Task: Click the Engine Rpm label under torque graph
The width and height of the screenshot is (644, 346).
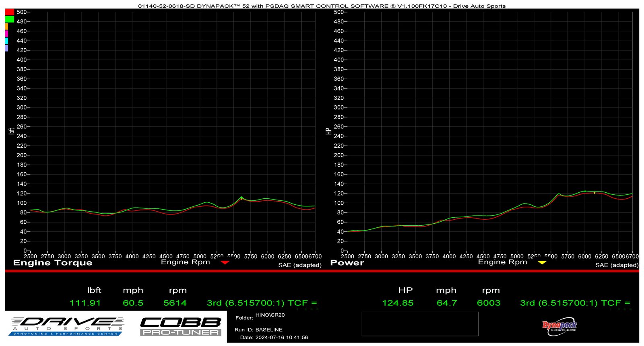Action: pyautogui.click(x=186, y=262)
